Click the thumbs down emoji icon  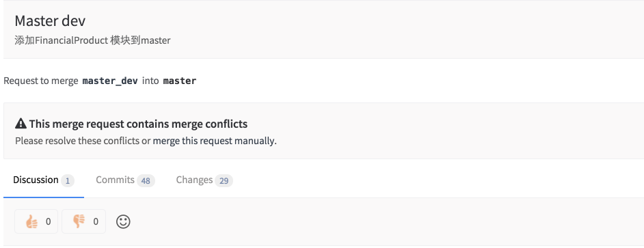point(79,222)
